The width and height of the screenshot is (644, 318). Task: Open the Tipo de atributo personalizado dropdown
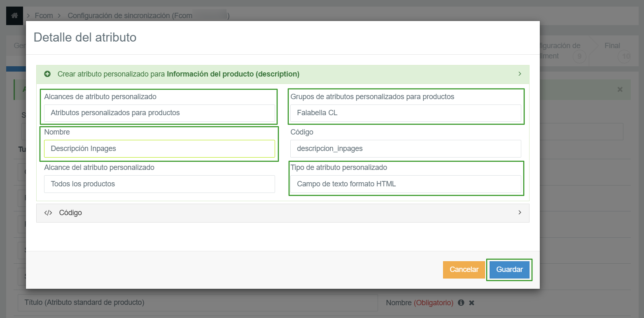[406, 184]
